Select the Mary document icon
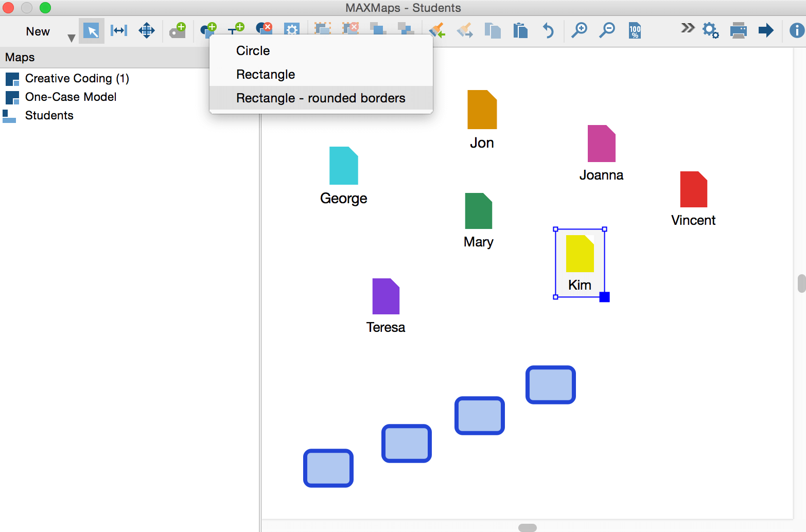The width and height of the screenshot is (806, 532). 479,211
